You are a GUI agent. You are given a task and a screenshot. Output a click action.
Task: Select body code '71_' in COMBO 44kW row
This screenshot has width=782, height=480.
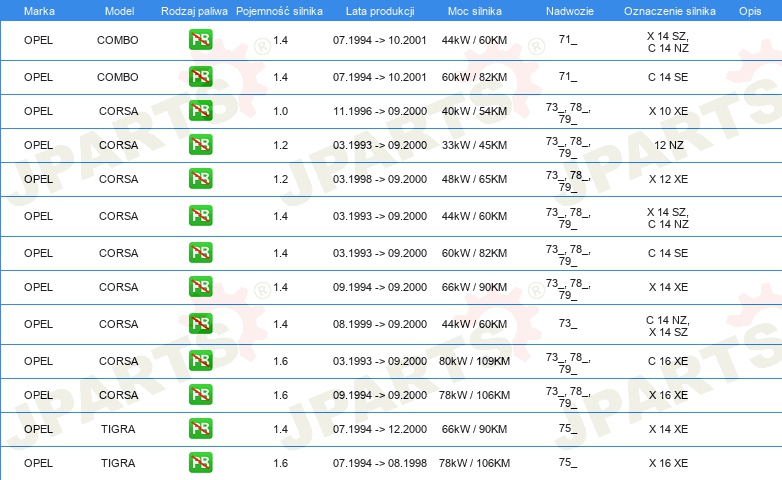[568, 39]
